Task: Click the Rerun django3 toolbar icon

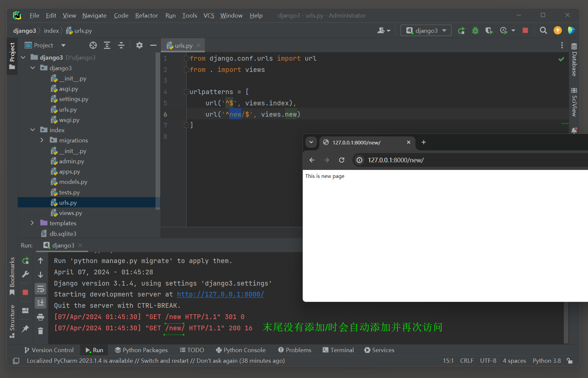Action: [461, 30]
